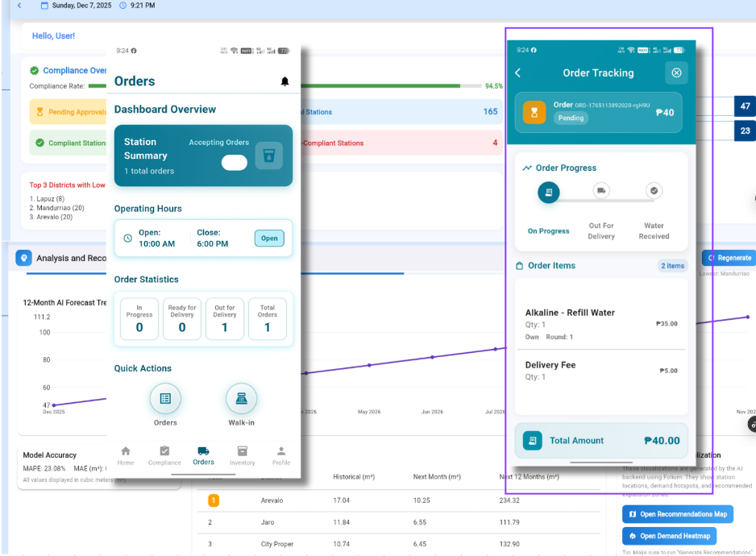The height and width of the screenshot is (556, 756).
Task: Open the Recommendations Map
Action: pyautogui.click(x=678, y=514)
